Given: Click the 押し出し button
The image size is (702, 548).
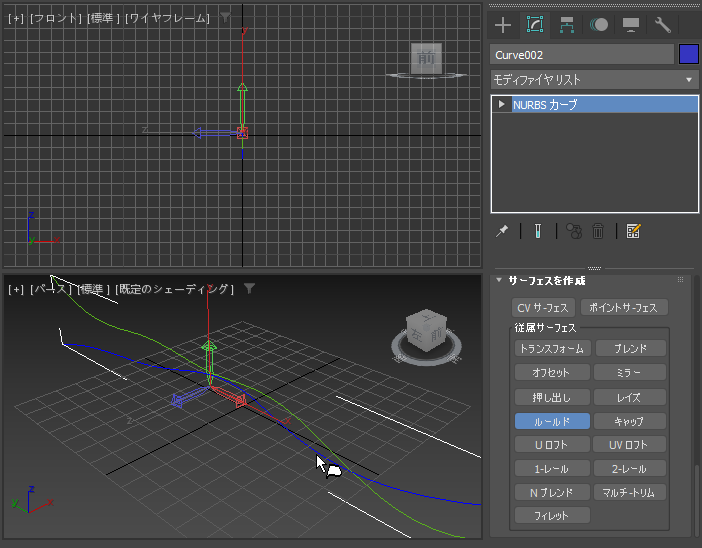Looking at the screenshot, I should coord(552,397).
